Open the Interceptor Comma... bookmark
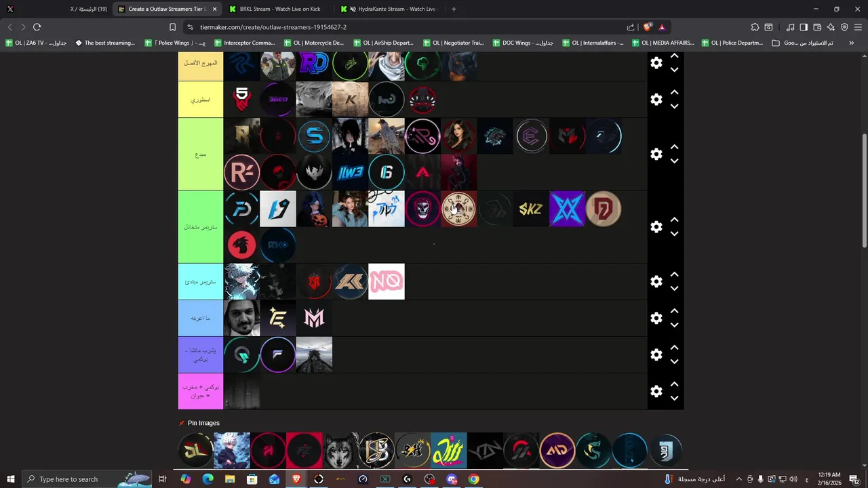Image resolution: width=868 pixels, height=488 pixels. pos(244,43)
